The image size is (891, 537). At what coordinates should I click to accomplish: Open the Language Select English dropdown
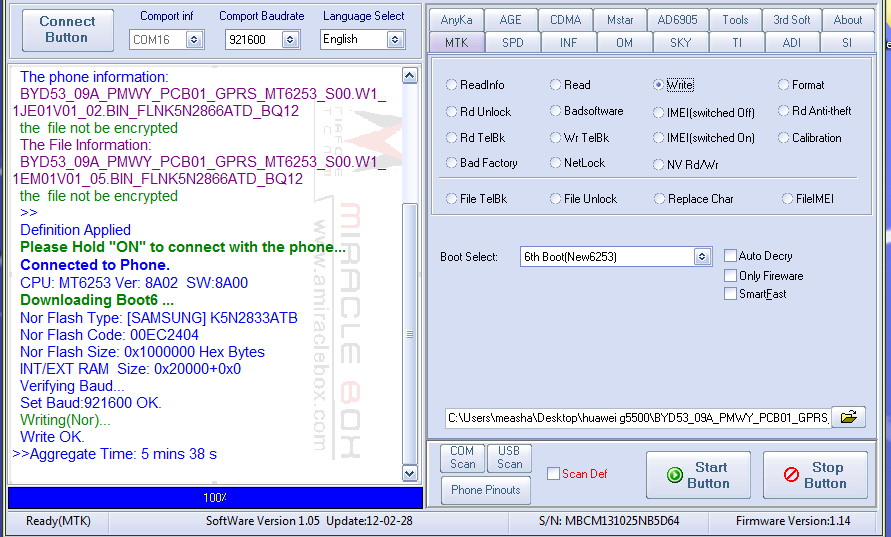point(395,40)
